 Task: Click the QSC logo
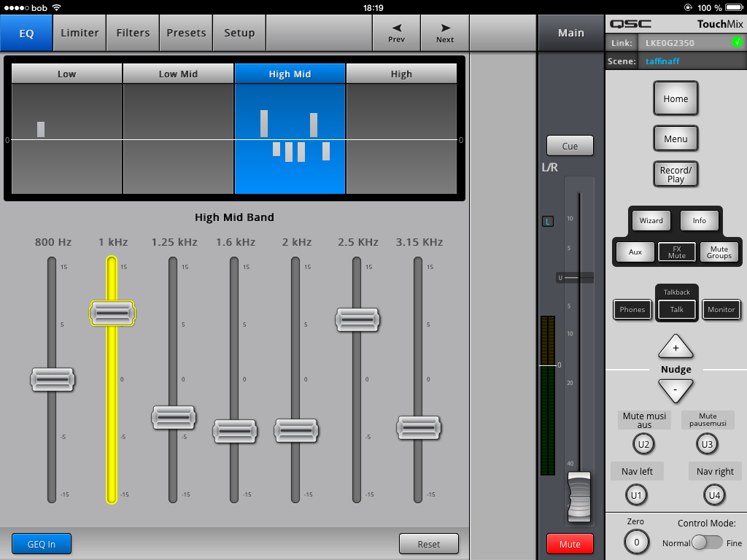tap(630, 24)
